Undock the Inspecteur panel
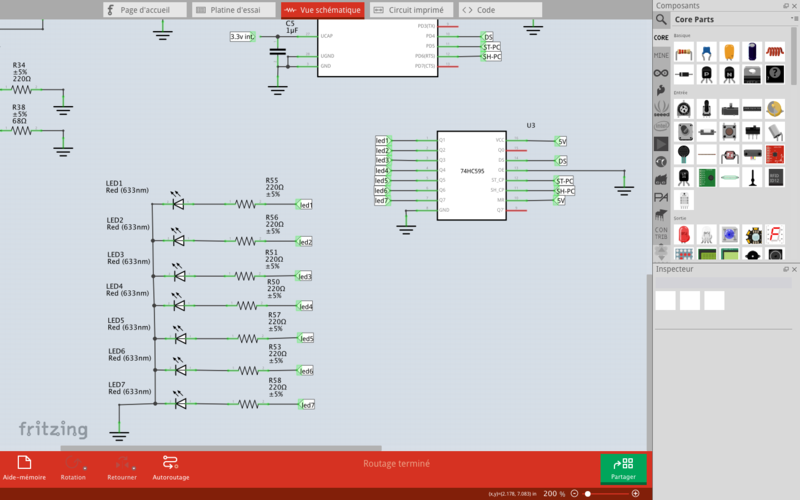 [x=783, y=269]
